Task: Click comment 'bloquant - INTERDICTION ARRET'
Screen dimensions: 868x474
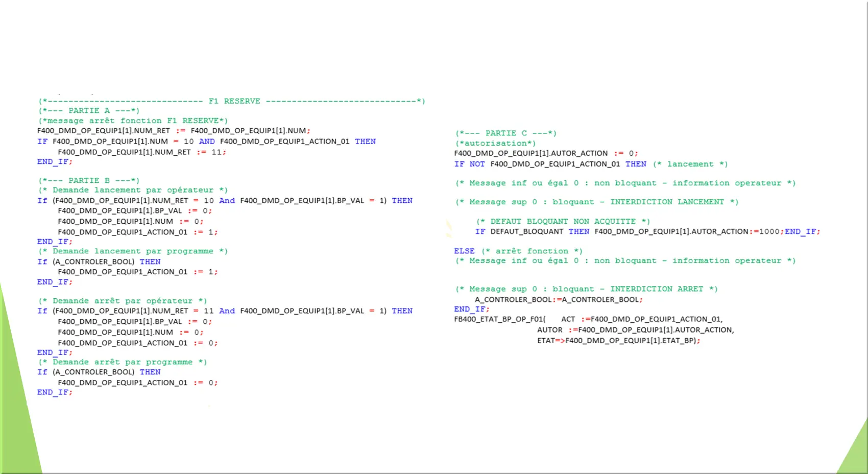Action: [587, 289]
